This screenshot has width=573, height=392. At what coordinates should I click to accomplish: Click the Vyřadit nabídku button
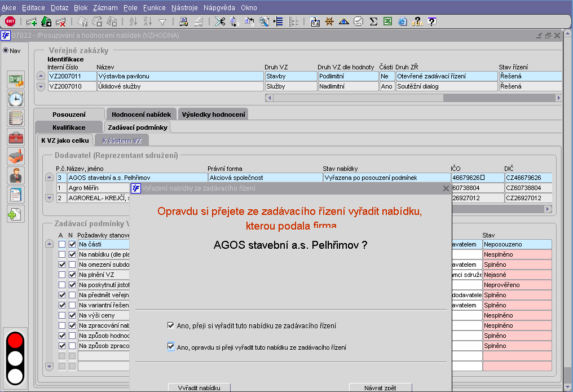click(x=199, y=387)
